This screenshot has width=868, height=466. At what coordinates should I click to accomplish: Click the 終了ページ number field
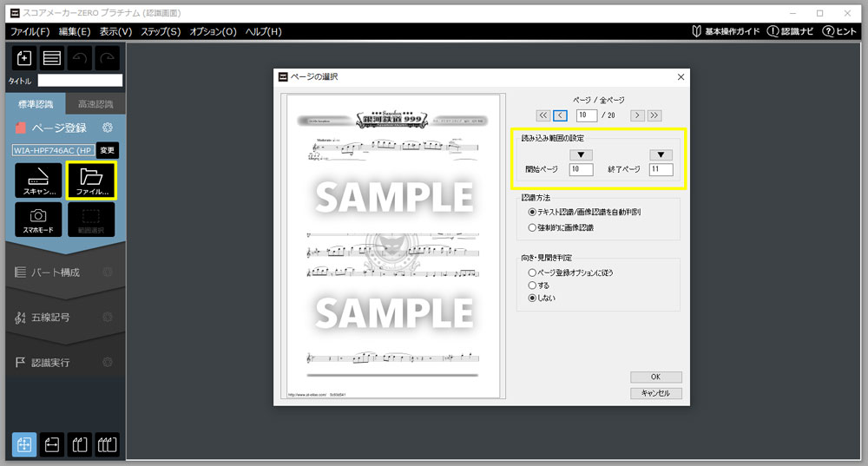661,169
